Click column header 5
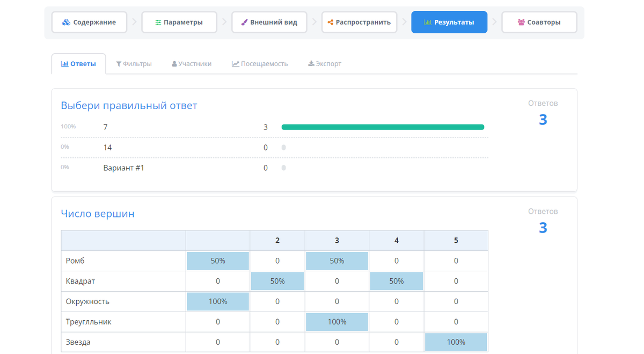This screenshot has height=354, width=644. 456,241
